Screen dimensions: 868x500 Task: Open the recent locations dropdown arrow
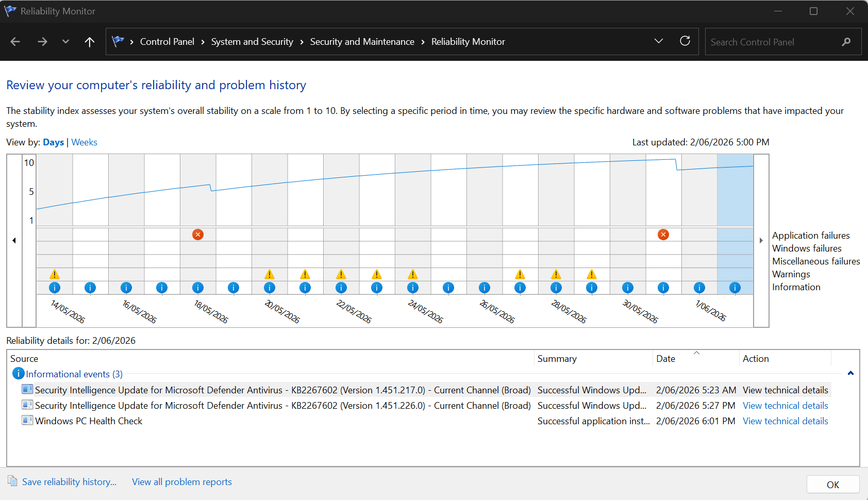point(65,42)
